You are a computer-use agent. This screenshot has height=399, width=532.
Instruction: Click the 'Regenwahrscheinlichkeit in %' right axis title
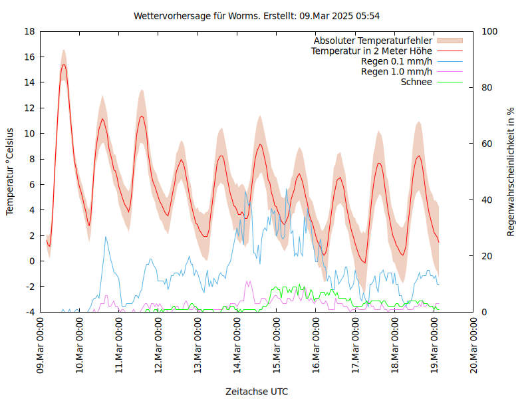click(x=511, y=172)
